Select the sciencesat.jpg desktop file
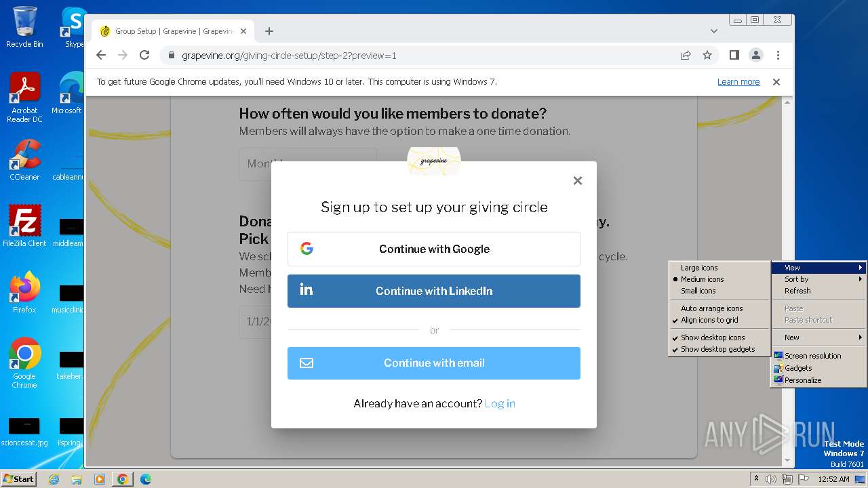Screen dimensions: 868x488 (24, 432)
